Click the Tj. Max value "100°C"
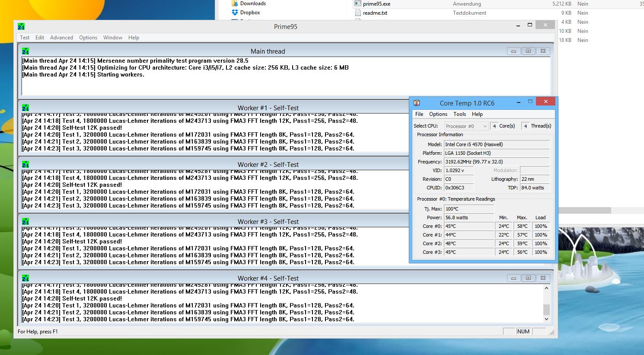644x355 pixels. pos(469,209)
